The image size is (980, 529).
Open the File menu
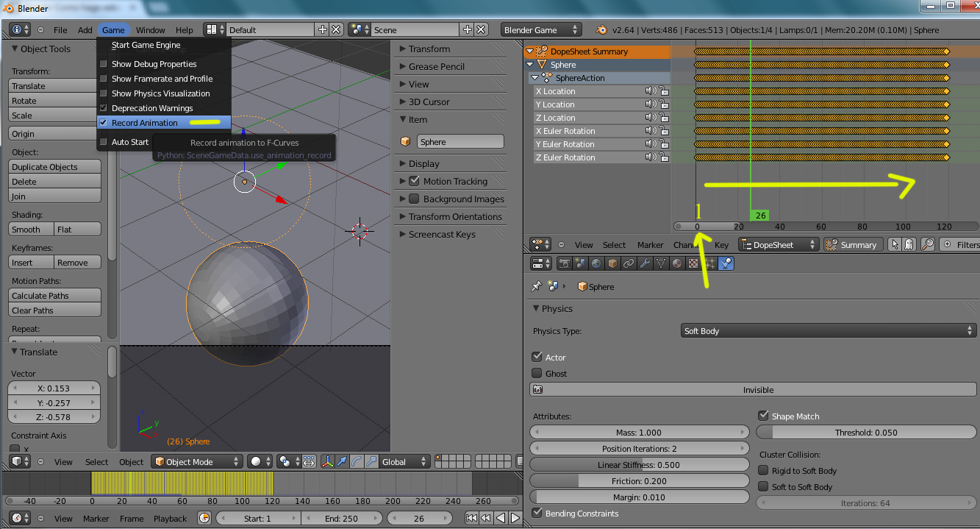(60, 30)
